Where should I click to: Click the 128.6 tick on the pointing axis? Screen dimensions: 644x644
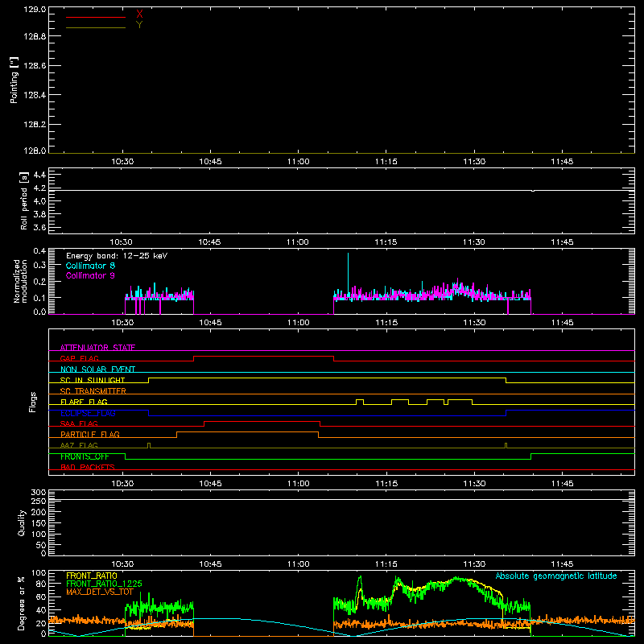(35, 66)
